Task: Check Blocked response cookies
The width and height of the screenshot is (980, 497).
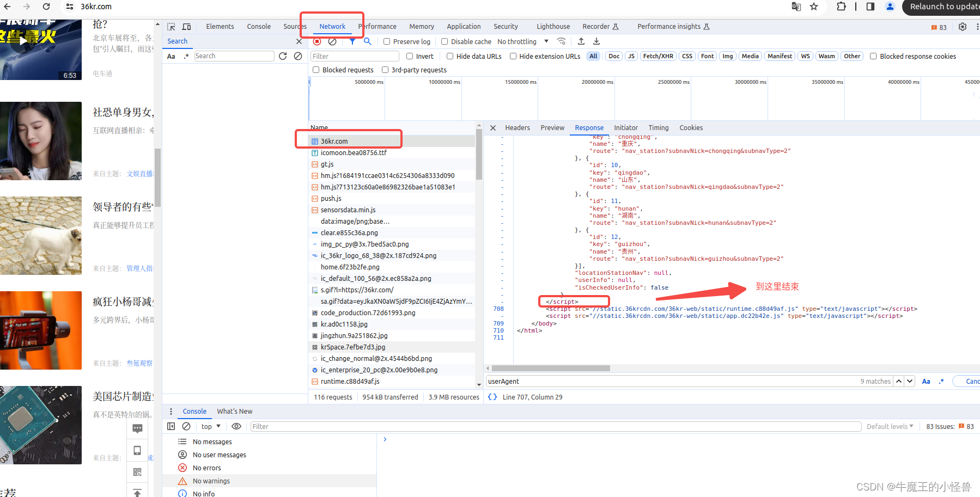Action: click(x=873, y=56)
